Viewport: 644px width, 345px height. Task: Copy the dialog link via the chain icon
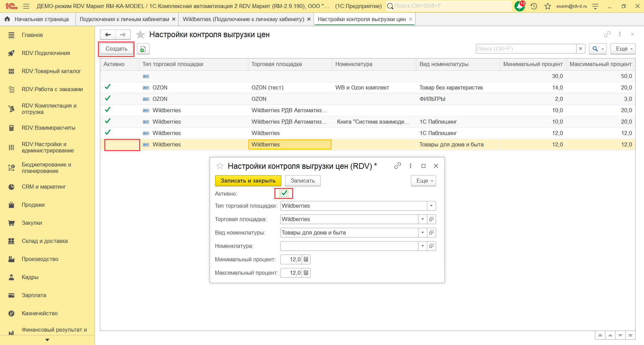(x=397, y=166)
